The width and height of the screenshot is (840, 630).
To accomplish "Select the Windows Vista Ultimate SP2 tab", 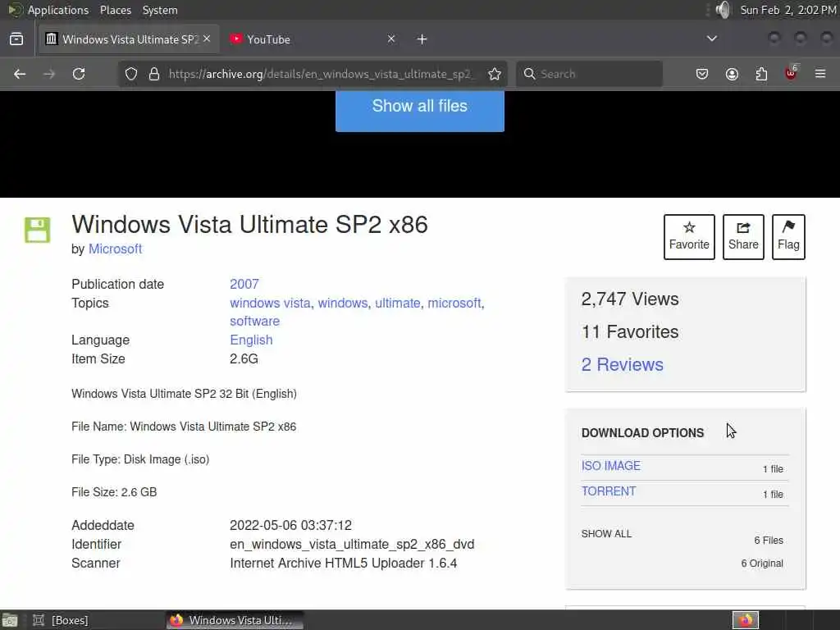I will 129,39.
